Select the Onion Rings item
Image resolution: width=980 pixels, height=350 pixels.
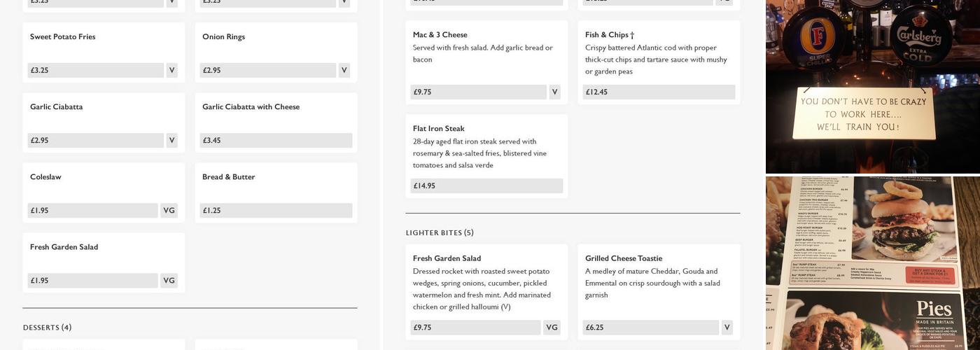[x=276, y=52]
